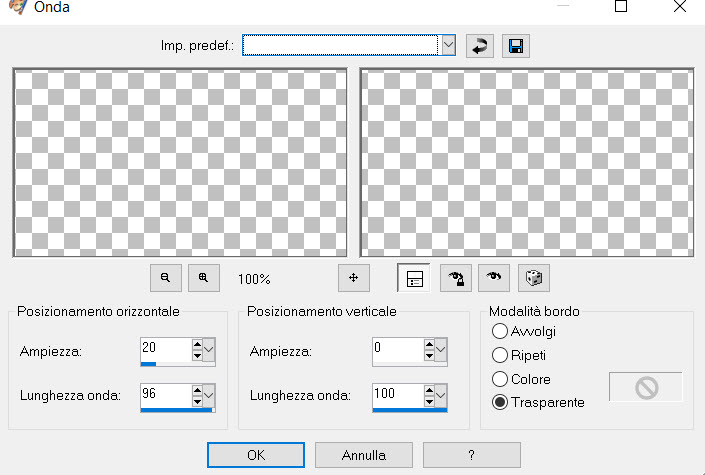Viewport: 705px width, 475px height.
Task: Decrease horizontal Ampiezza with down arrow
Action: [x=197, y=355]
